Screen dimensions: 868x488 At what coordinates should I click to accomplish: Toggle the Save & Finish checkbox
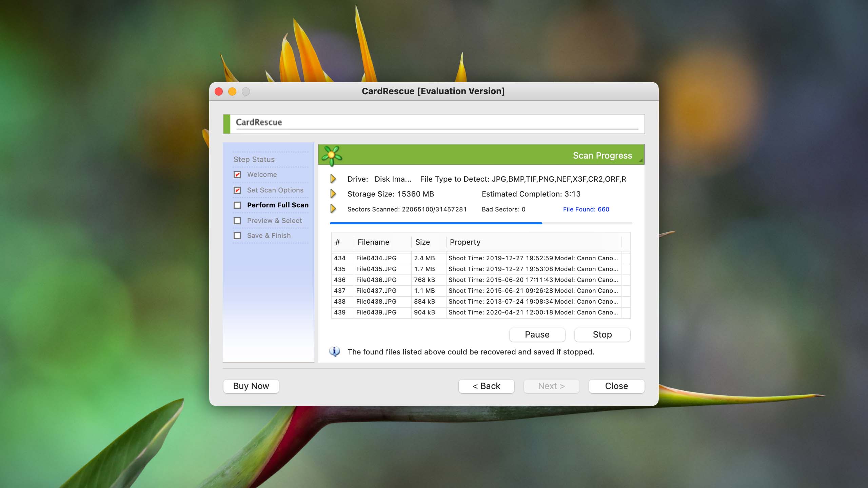[237, 236]
